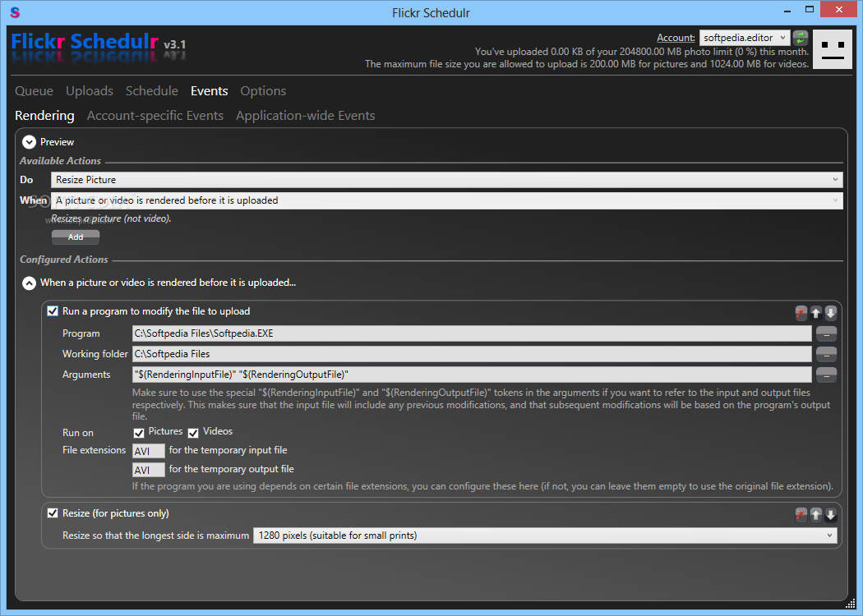The width and height of the screenshot is (863, 616).
Task: Open the Do action dropdown
Action: (x=447, y=180)
